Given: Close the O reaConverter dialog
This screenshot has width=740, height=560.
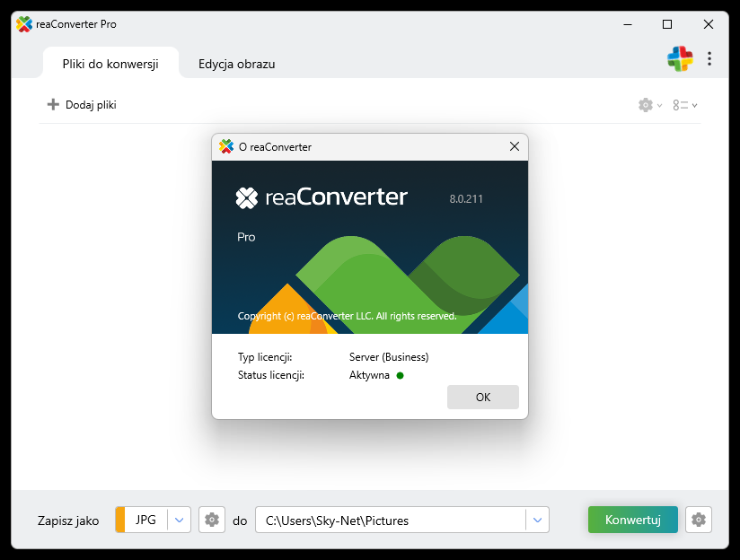Looking at the screenshot, I should [515, 146].
